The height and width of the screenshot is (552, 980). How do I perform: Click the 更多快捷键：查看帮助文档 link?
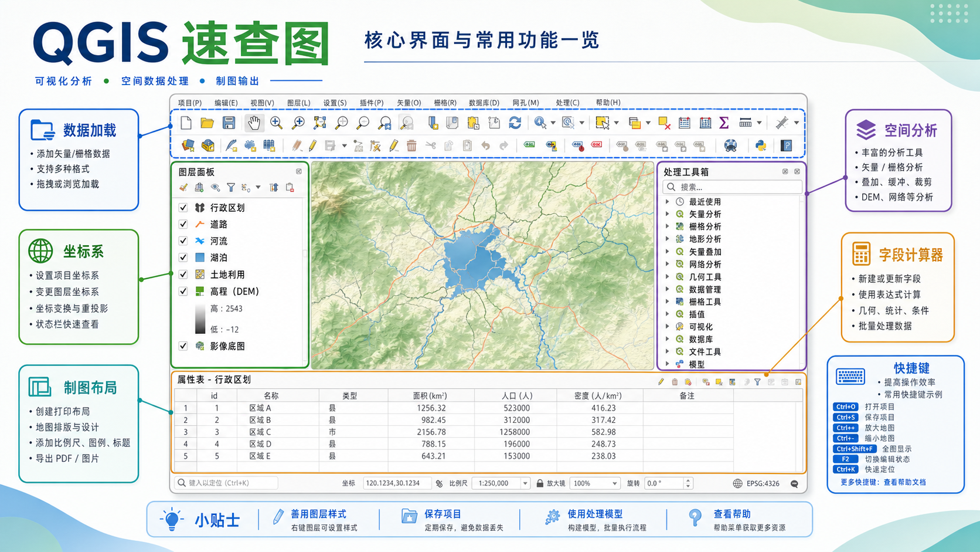click(883, 482)
